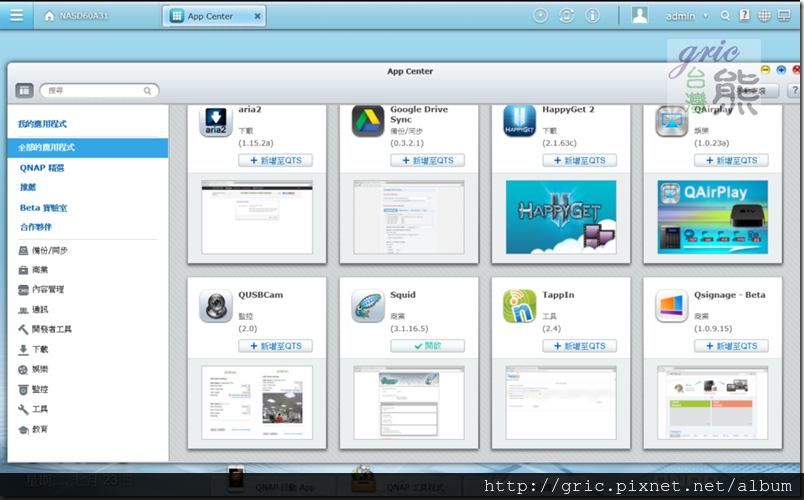This screenshot has height=500, width=804.
Task: Close the App Center taskbar tab
Action: (257, 16)
